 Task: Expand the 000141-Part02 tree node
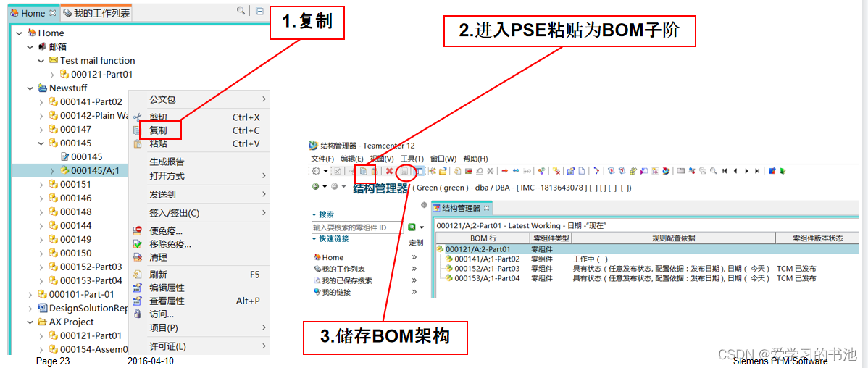(41, 102)
